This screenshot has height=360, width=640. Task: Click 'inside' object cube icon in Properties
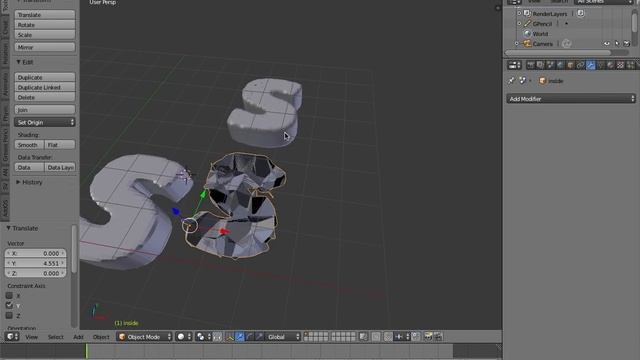543,80
